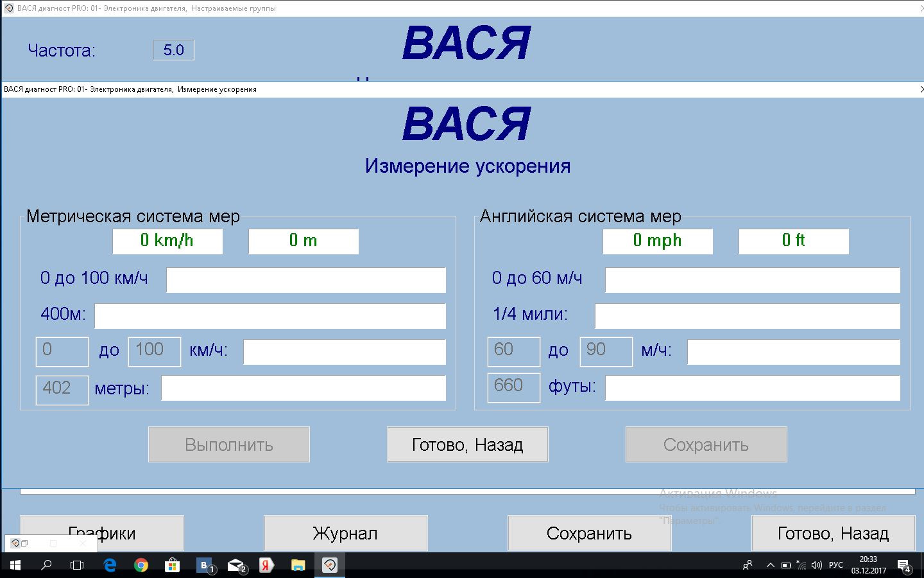
Task: Open Microsoft Store taskbar icon
Action: pyautogui.click(x=172, y=566)
